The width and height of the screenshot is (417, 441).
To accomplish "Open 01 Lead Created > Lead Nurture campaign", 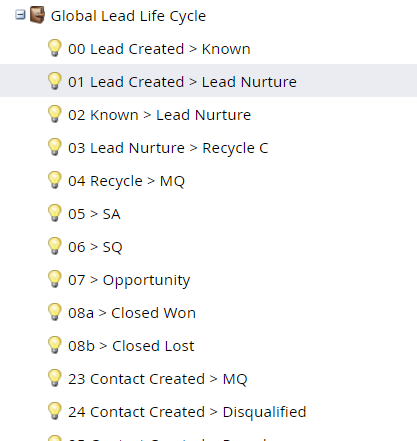I will [182, 82].
